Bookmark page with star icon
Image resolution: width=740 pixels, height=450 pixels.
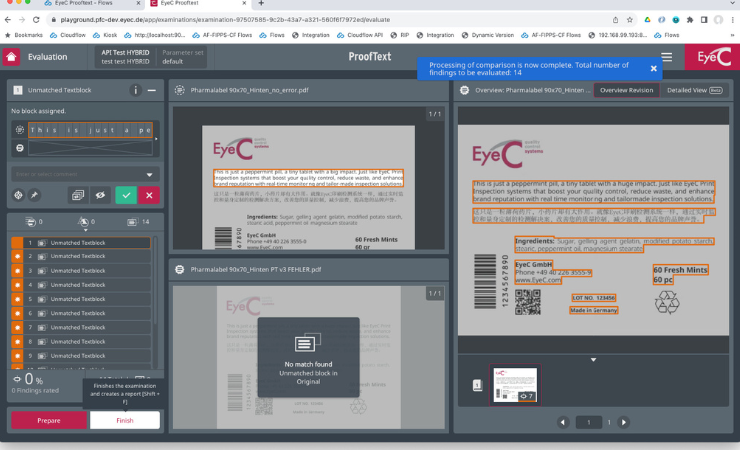pyautogui.click(x=630, y=20)
